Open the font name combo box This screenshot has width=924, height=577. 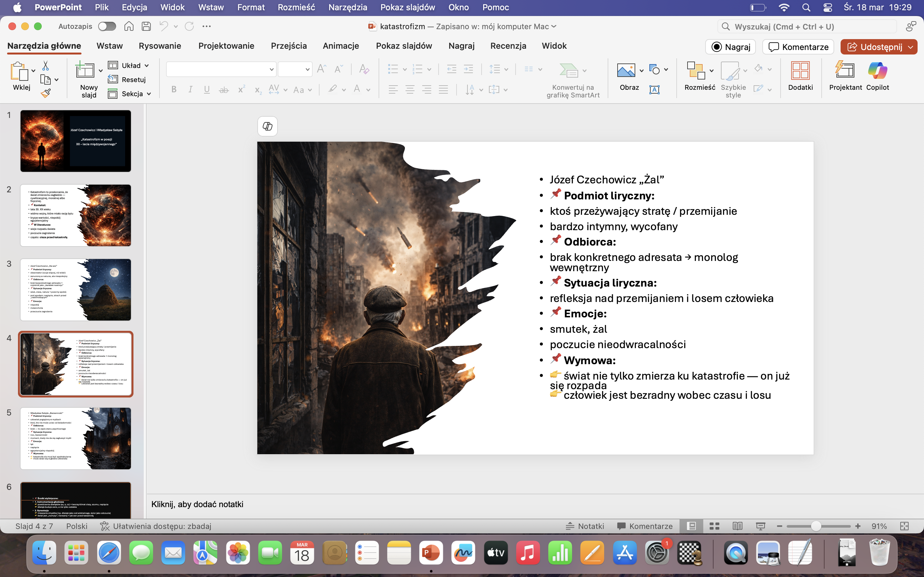click(221, 70)
